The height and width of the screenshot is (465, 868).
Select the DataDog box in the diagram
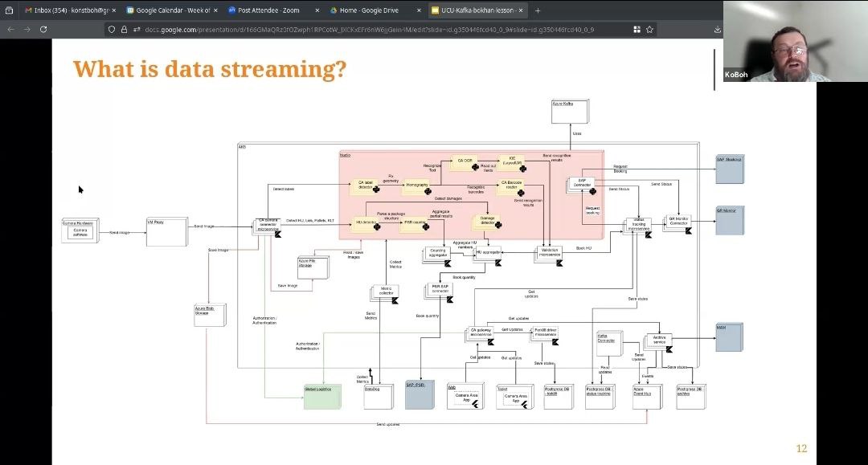click(x=379, y=397)
